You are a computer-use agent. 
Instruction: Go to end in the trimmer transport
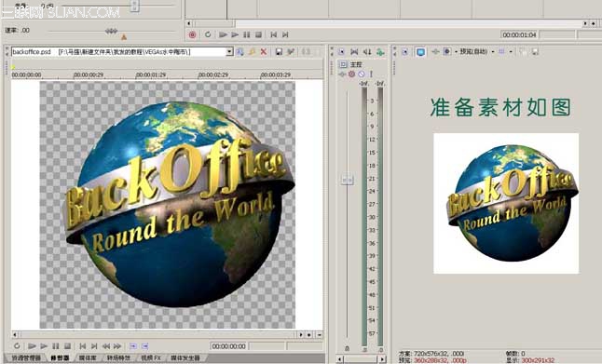94,346
